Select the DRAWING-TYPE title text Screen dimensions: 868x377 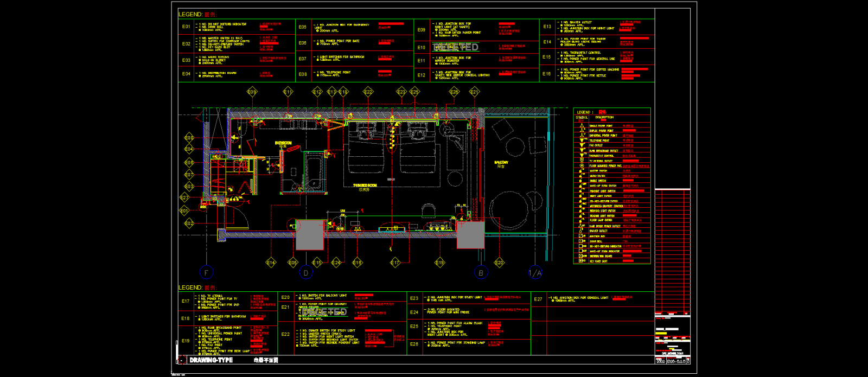(211, 360)
